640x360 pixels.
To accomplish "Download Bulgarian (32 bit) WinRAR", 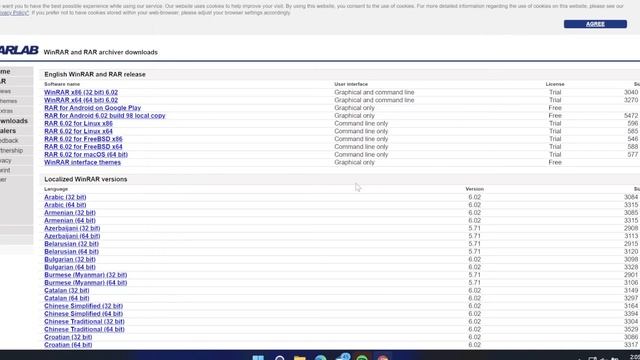I will click(x=70, y=259).
